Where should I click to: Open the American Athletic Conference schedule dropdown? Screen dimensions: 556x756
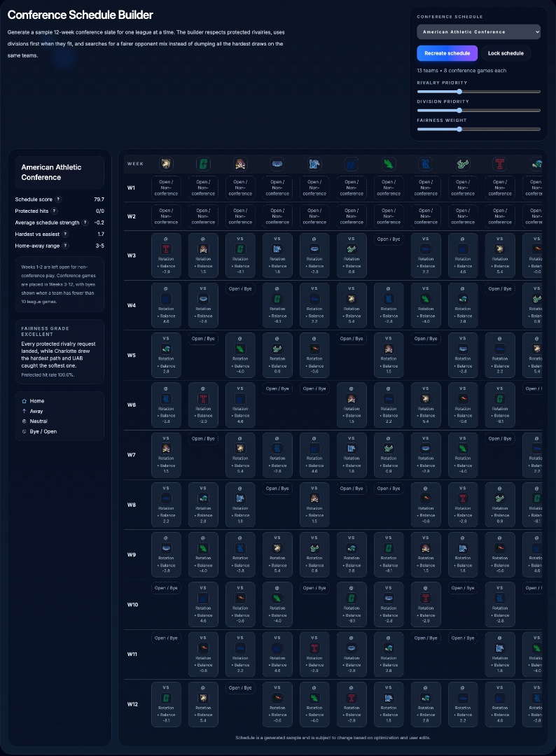point(478,31)
